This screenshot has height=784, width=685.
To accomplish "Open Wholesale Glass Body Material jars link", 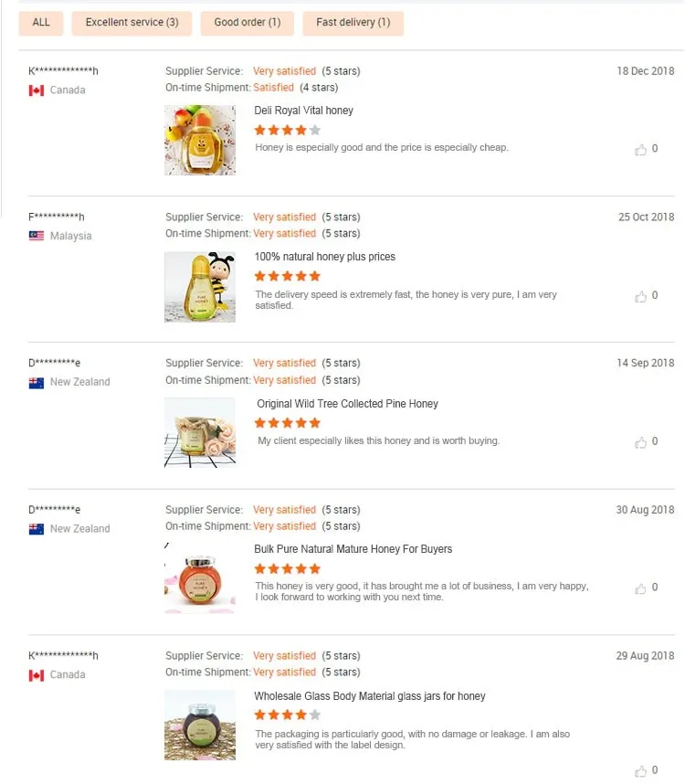I will point(369,696).
